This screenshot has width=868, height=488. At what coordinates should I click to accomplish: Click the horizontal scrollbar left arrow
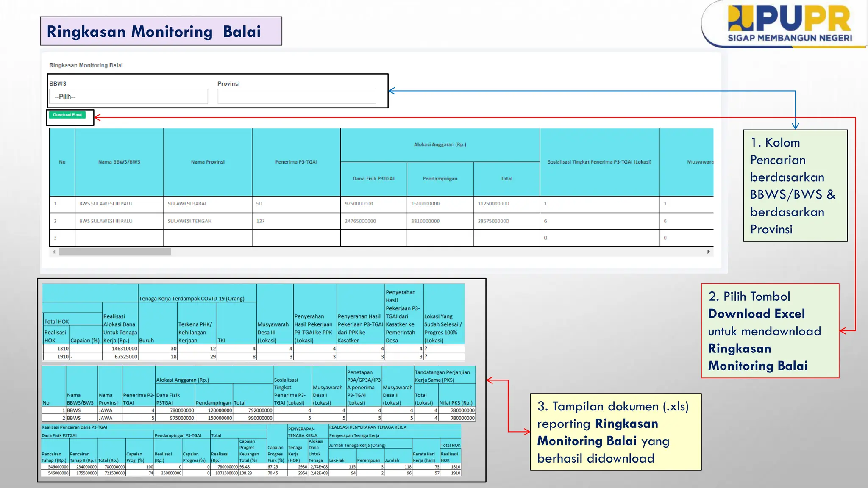[54, 252]
